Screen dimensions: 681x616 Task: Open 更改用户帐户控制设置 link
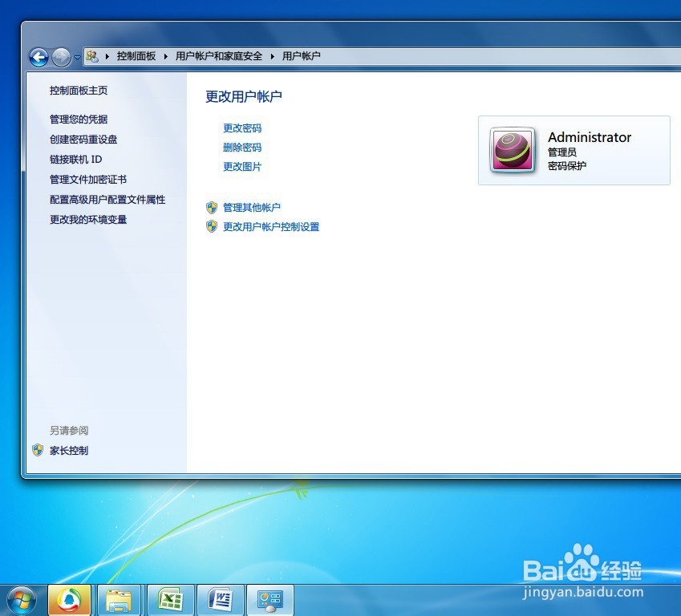tap(271, 227)
